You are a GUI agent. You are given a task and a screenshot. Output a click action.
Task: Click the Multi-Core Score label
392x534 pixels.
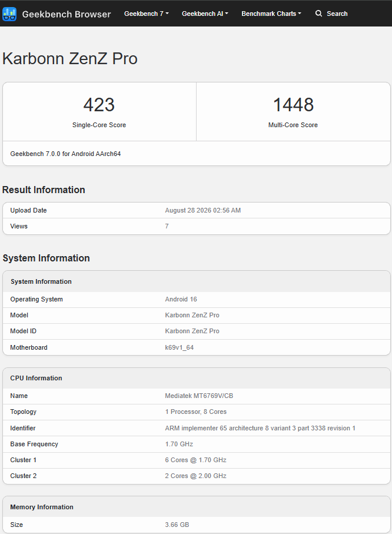click(293, 125)
